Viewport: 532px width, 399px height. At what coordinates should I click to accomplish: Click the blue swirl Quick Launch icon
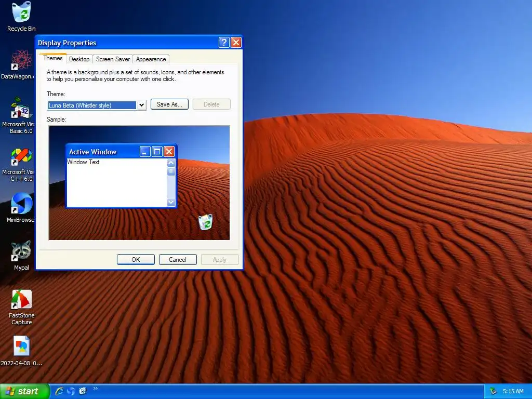[71, 391]
